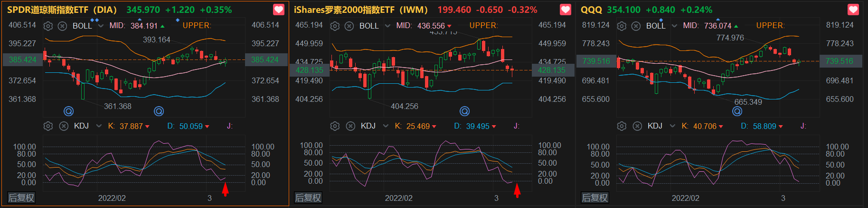Click the 后复权 button under DIA chart
The image size is (868, 208).
coord(21,198)
